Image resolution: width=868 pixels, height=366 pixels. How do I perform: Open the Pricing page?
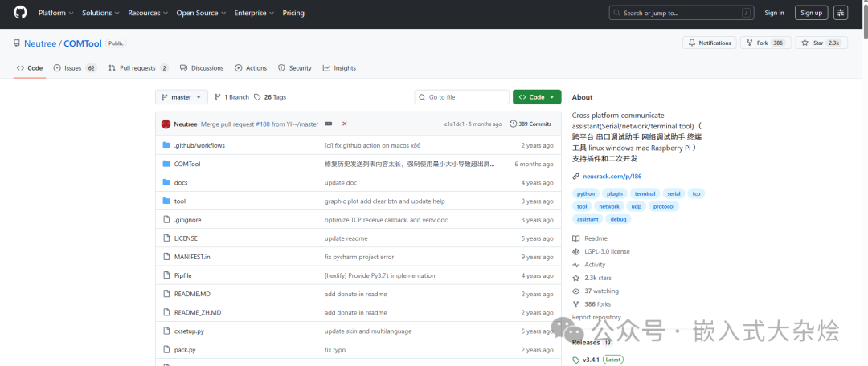[293, 13]
